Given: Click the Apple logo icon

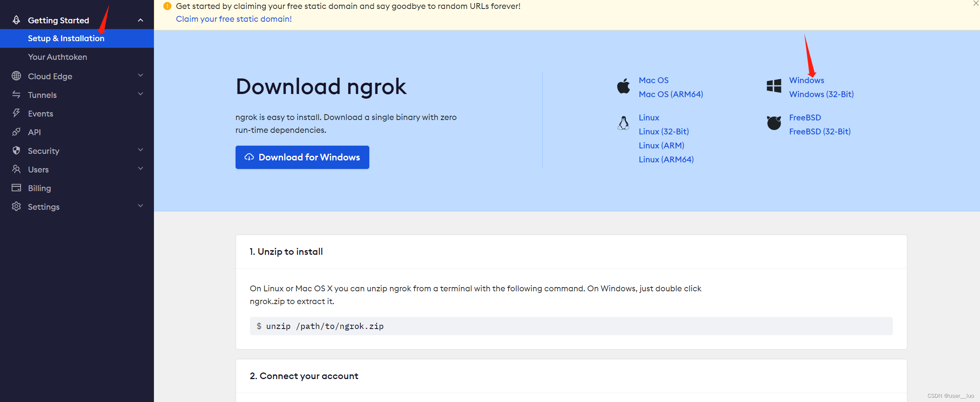Looking at the screenshot, I should pos(624,86).
